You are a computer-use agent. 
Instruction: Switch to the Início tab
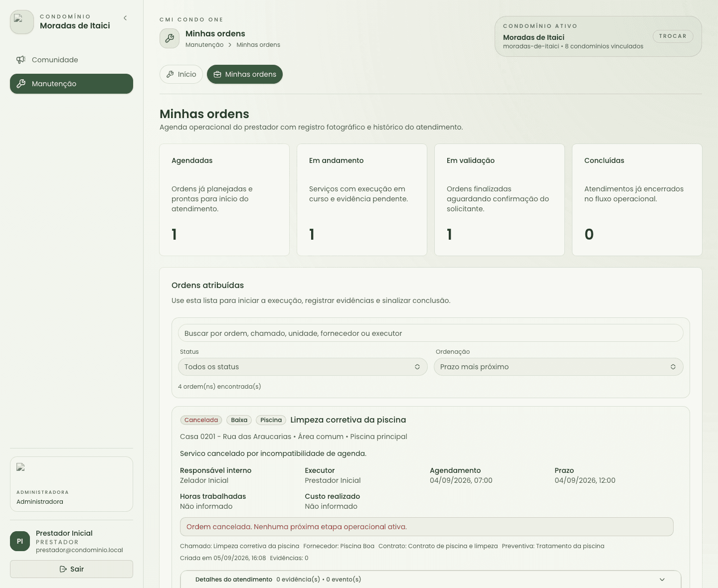pyautogui.click(x=181, y=74)
